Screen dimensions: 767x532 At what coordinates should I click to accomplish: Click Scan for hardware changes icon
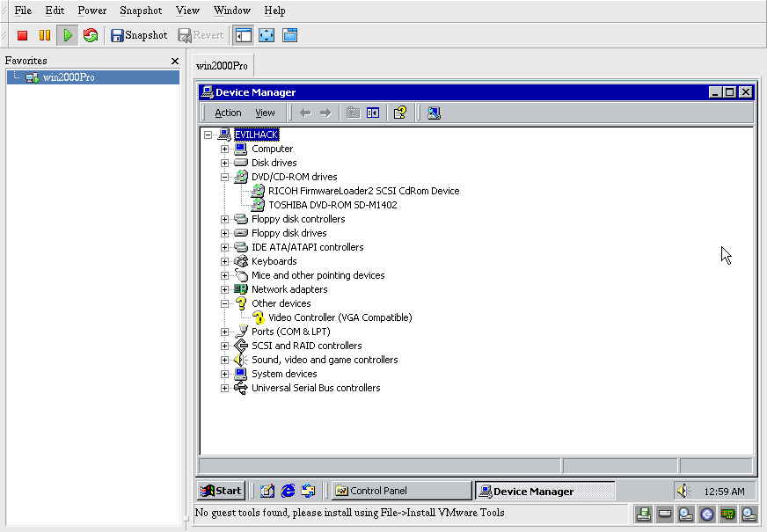pos(434,113)
